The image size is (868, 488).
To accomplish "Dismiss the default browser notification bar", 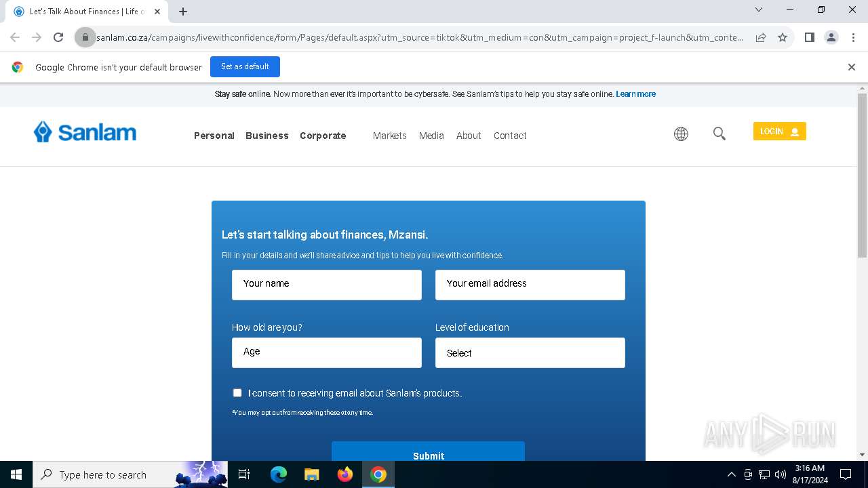I will pos(852,67).
